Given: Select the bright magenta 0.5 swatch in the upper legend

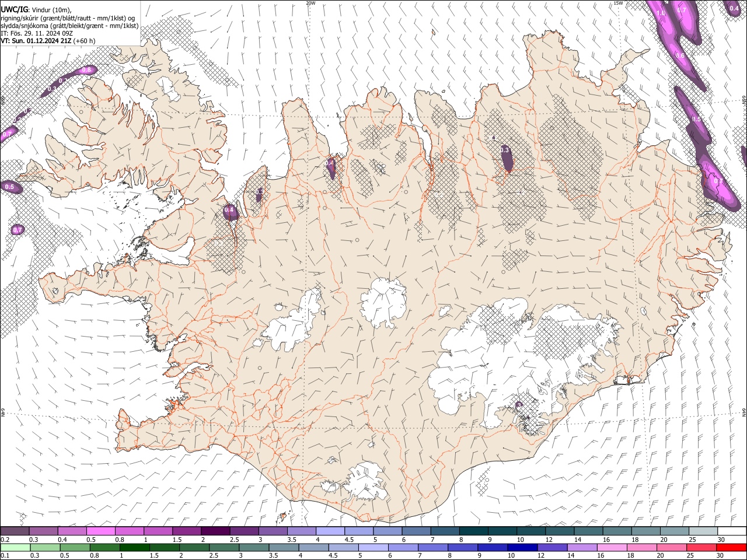Looking at the screenshot, I should pyautogui.click(x=100, y=531).
